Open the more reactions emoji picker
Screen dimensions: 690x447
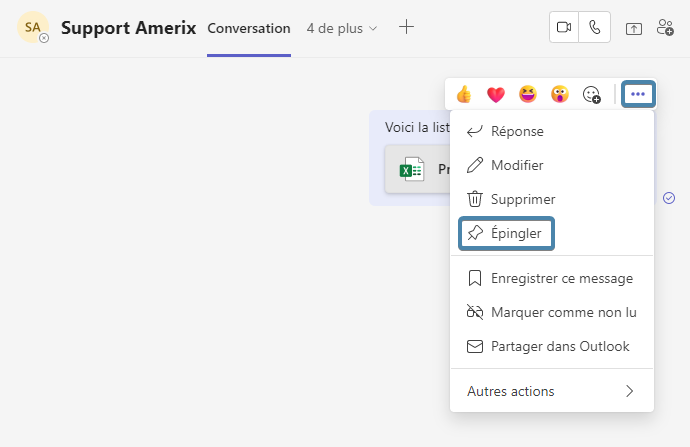pos(592,95)
